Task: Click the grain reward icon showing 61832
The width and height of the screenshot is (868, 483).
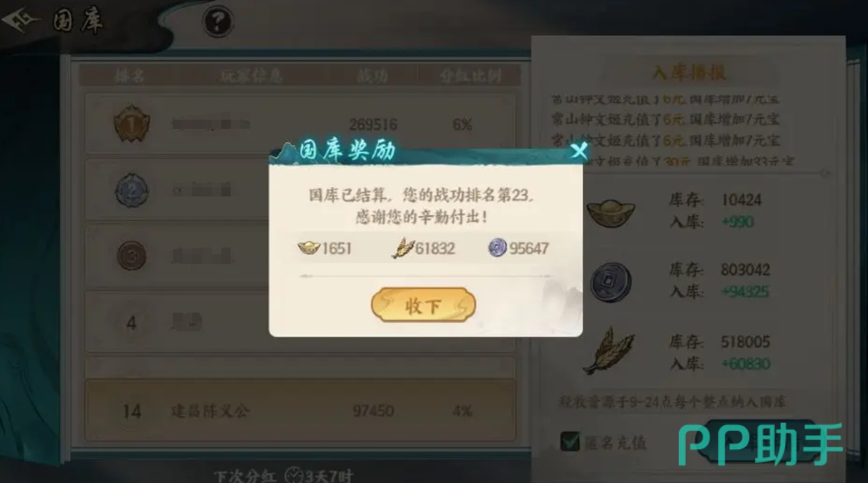Action: click(x=403, y=248)
